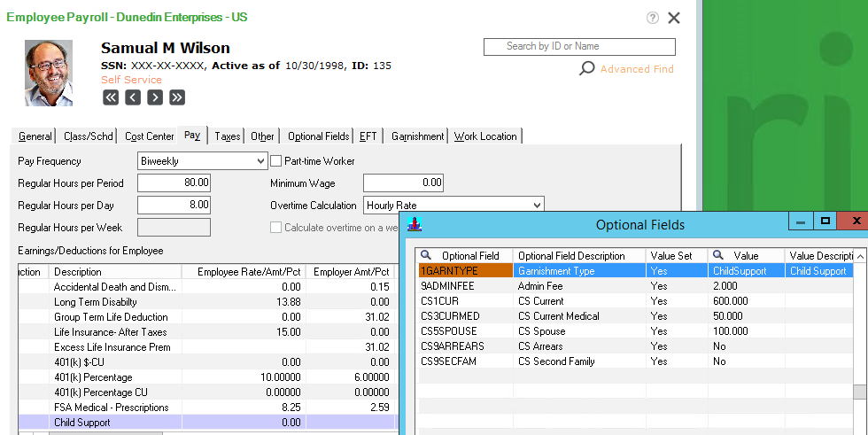Image resolution: width=868 pixels, height=435 pixels.
Task: Open the Optional Fields tab
Action: click(x=318, y=136)
